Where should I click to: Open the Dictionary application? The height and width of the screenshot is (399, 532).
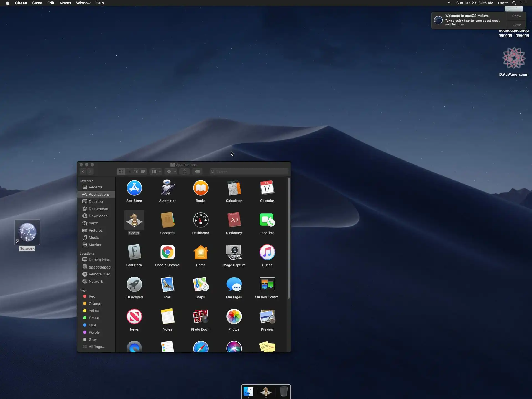234,220
